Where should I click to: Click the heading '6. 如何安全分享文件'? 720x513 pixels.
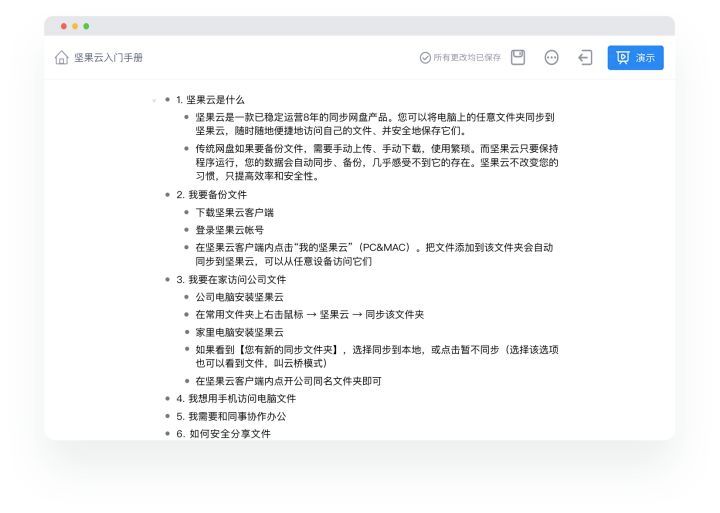[224, 434]
